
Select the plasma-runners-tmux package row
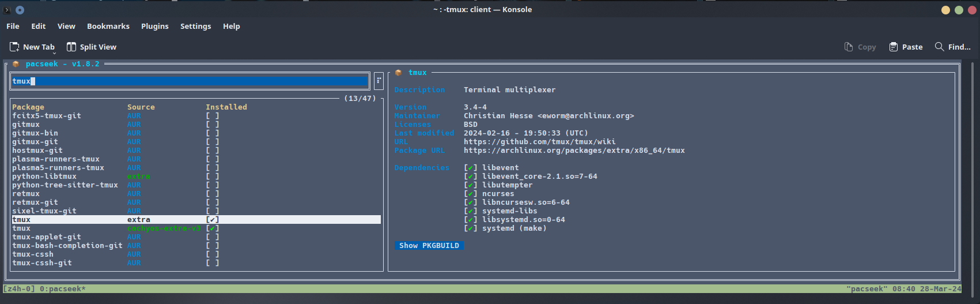pos(196,159)
